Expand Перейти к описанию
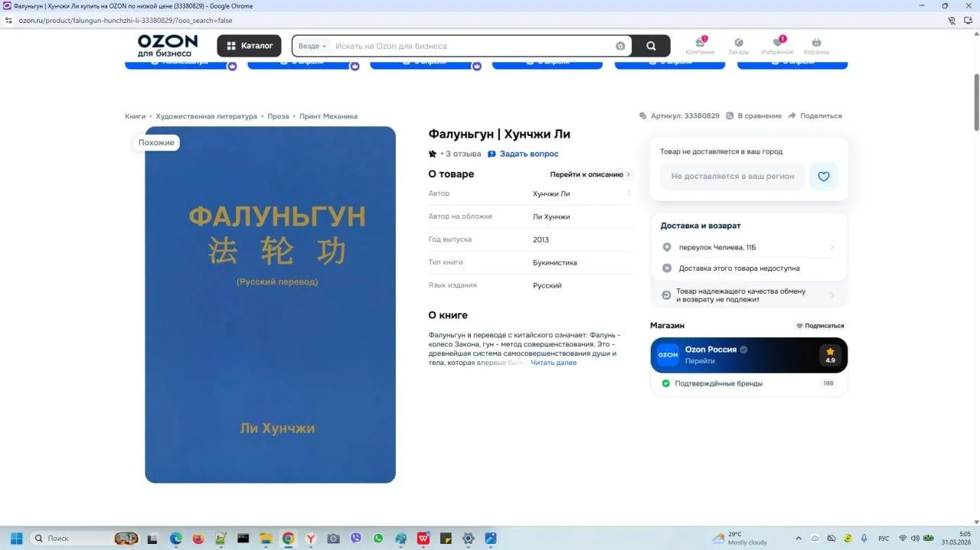Screen dimensions: 980x550 pyautogui.click(x=590, y=174)
